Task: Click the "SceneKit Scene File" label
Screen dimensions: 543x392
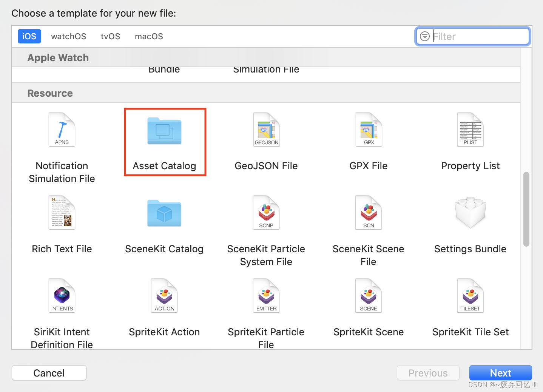Action: [369, 255]
